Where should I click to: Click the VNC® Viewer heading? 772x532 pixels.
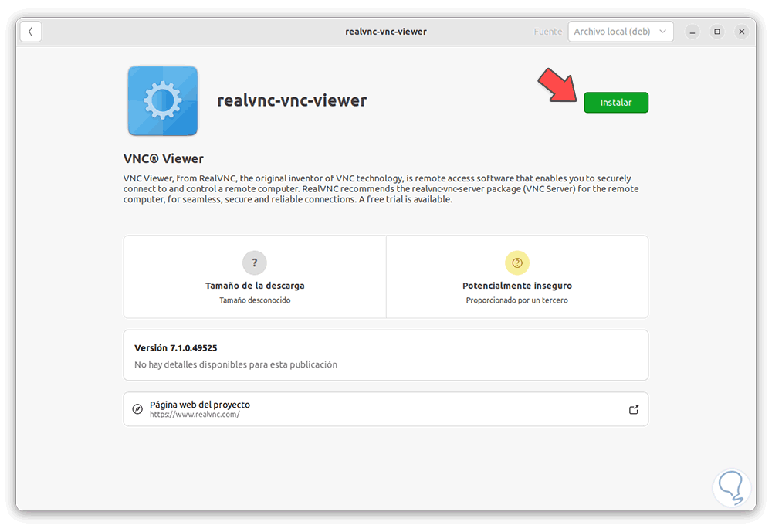tap(164, 158)
